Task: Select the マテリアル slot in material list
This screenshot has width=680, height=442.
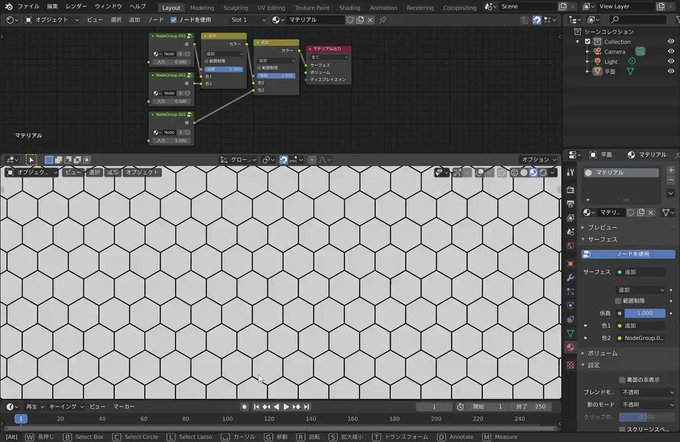Action: (621, 173)
